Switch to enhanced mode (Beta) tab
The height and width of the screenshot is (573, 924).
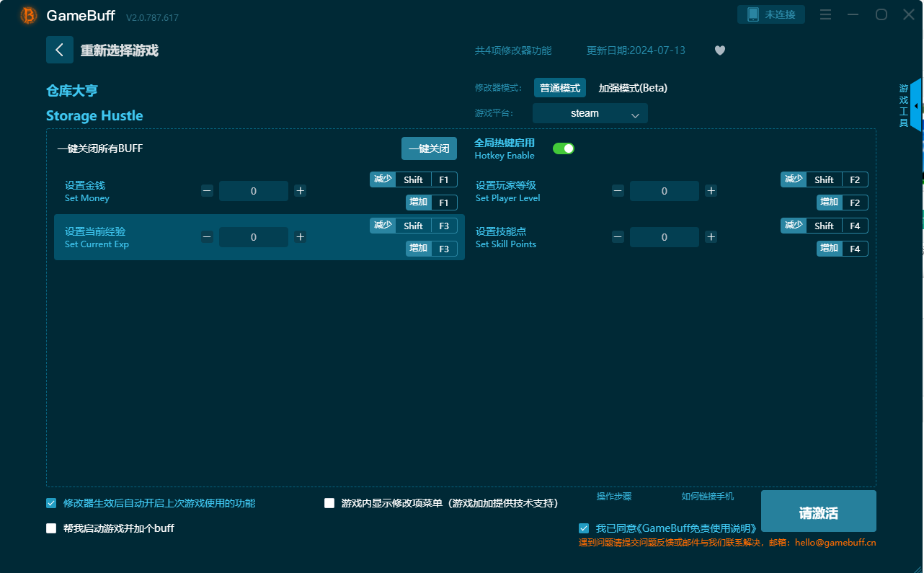(633, 88)
